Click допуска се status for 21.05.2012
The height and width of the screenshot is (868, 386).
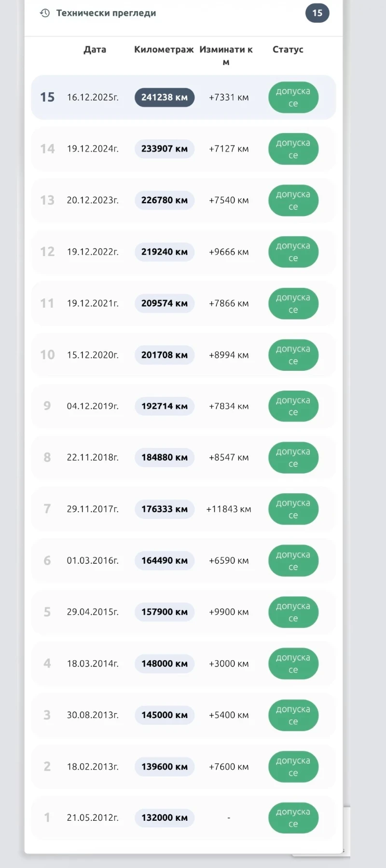pos(293,818)
